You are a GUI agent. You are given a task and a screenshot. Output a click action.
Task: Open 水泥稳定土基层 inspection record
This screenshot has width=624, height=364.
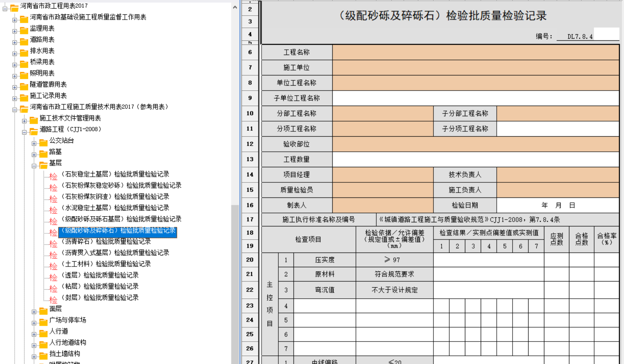tap(115, 208)
